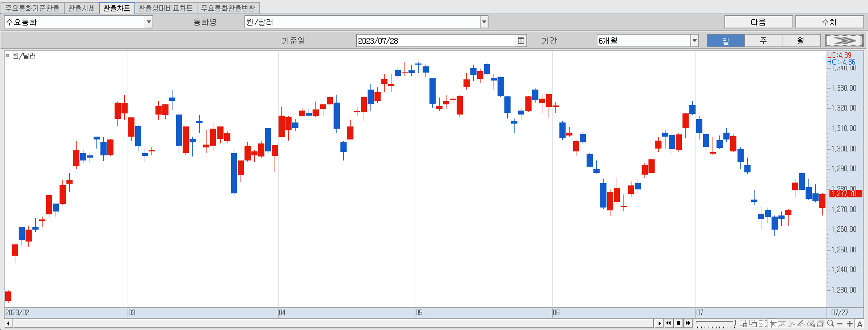This screenshot has width=868, height=330.
Task: Click the vertical line chart tool icon
Action: pos(791,324)
